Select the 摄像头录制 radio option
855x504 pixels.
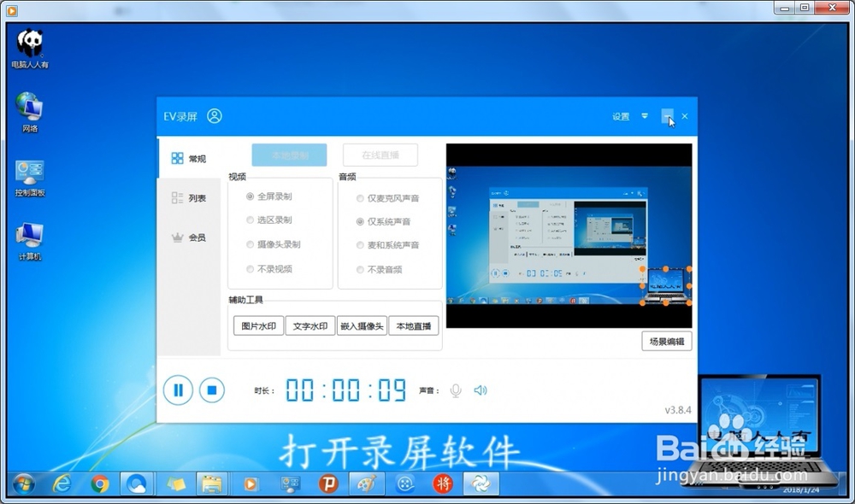(274, 244)
